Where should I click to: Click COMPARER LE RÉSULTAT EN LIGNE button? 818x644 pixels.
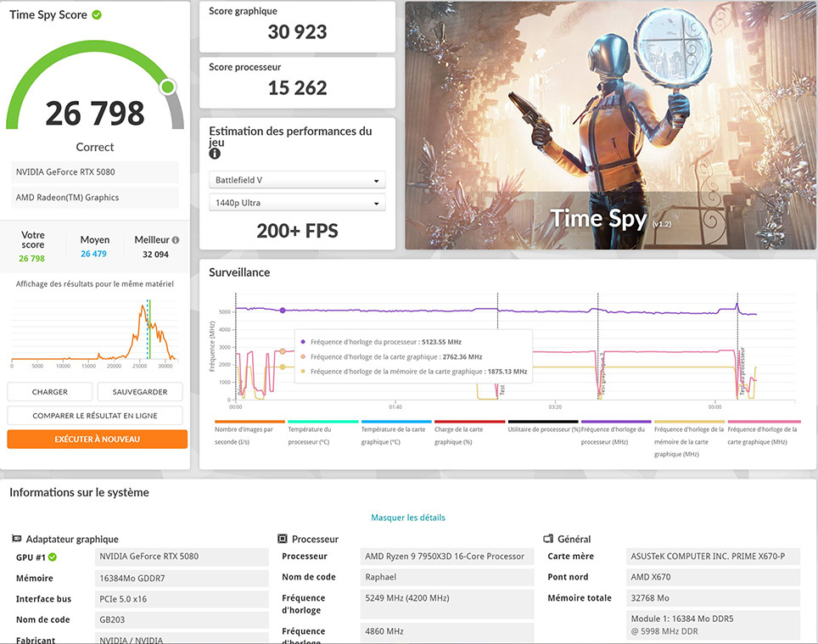pyautogui.click(x=95, y=416)
